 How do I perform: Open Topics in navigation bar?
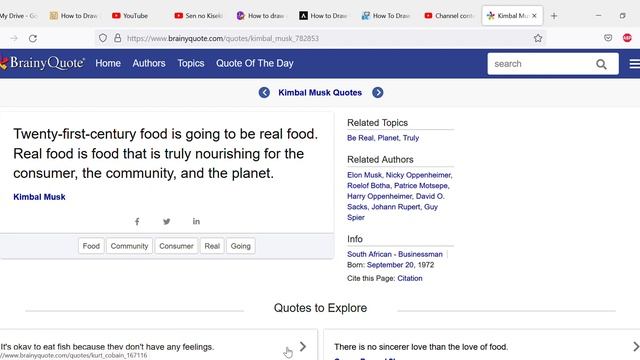191,63
